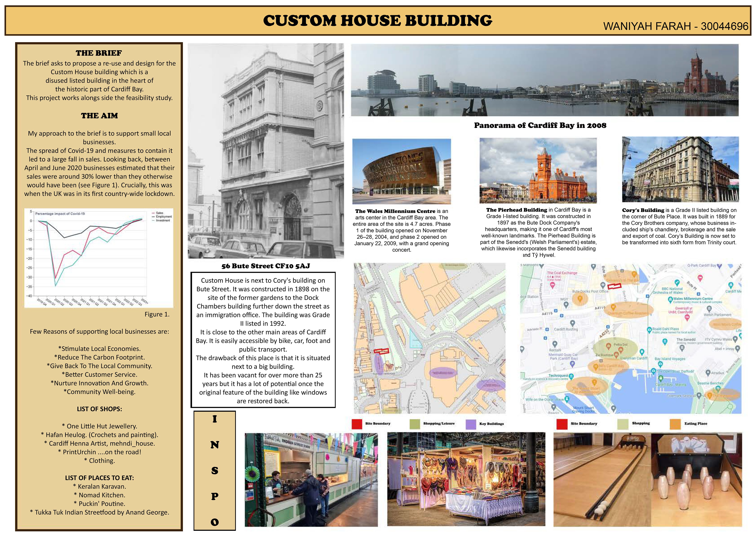Click the Bute Docks Post Office pin
The width and height of the screenshot is (756, 534).
pyautogui.click(x=603, y=285)
